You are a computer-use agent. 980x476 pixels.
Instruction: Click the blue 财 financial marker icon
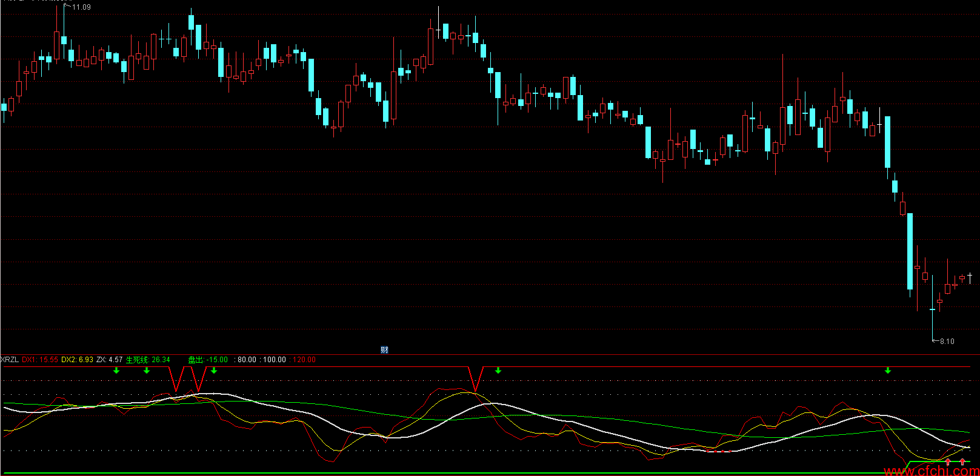384,350
